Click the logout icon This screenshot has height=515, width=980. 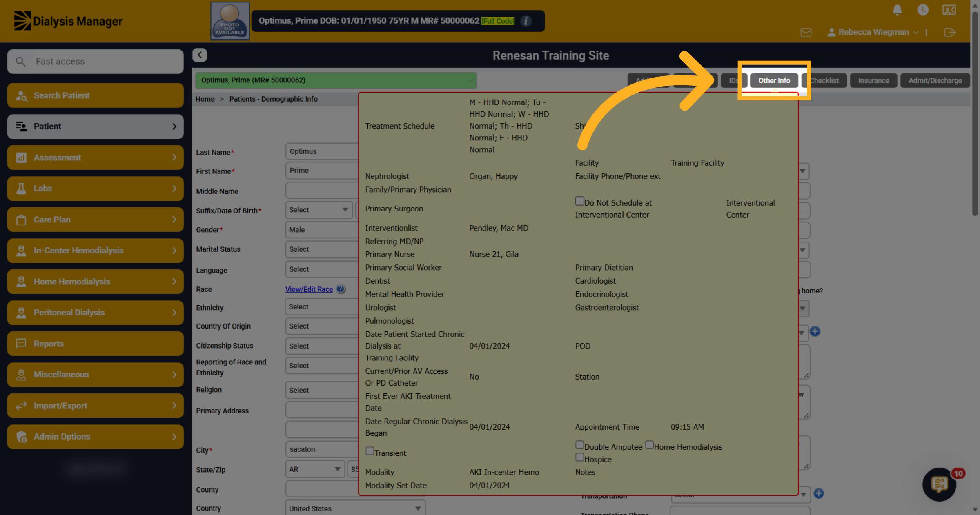[950, 32]
